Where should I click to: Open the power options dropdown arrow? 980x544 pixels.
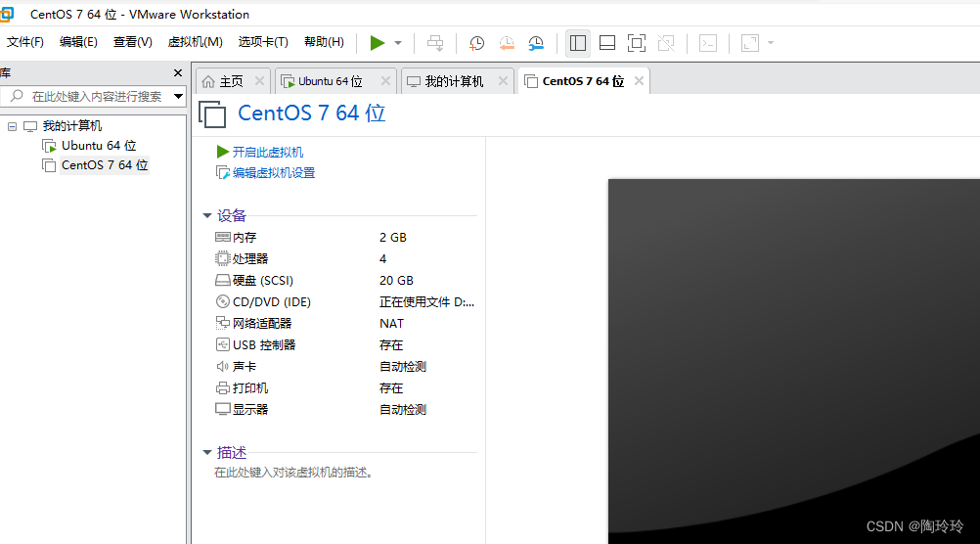pos(398,43)
